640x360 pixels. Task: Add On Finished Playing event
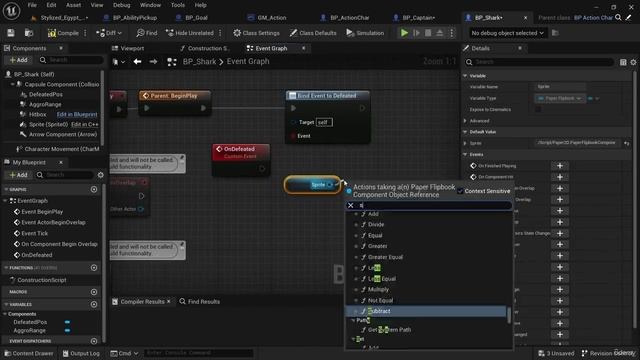(x=560, y=166)
